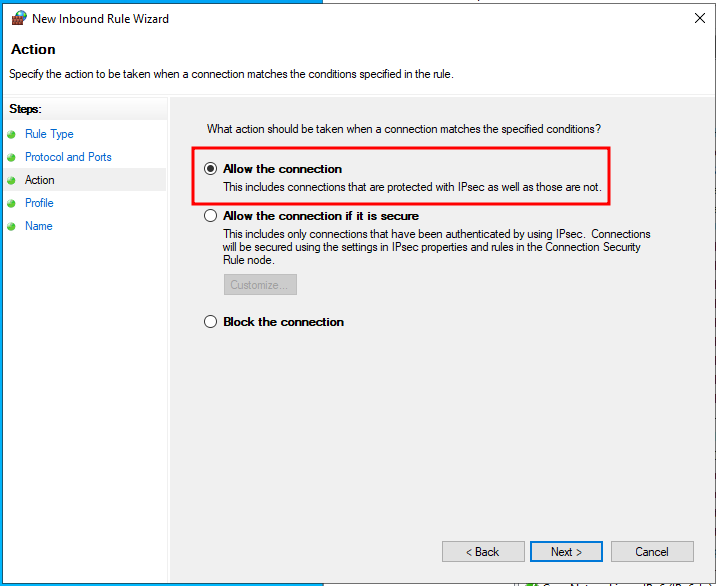Screen dimensions: 716x586
Task: Click green bullet beside Profile step
Action: click(11, 203)
